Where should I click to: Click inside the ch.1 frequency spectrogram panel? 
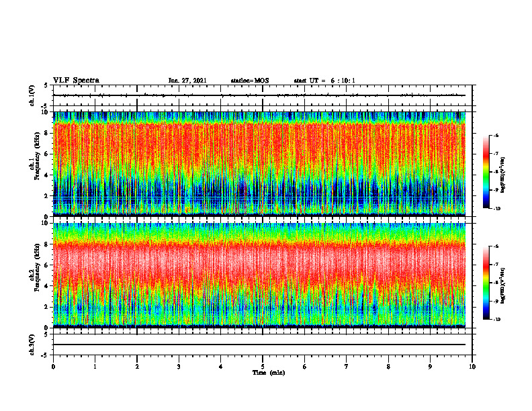[259, 164]
